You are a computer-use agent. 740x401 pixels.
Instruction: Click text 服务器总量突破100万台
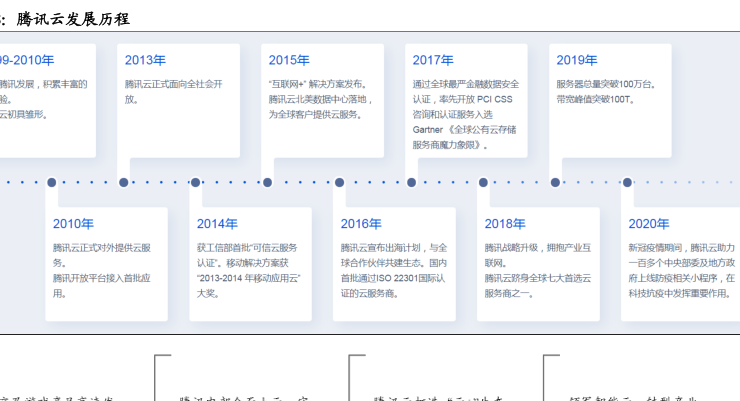coord(606,84)
